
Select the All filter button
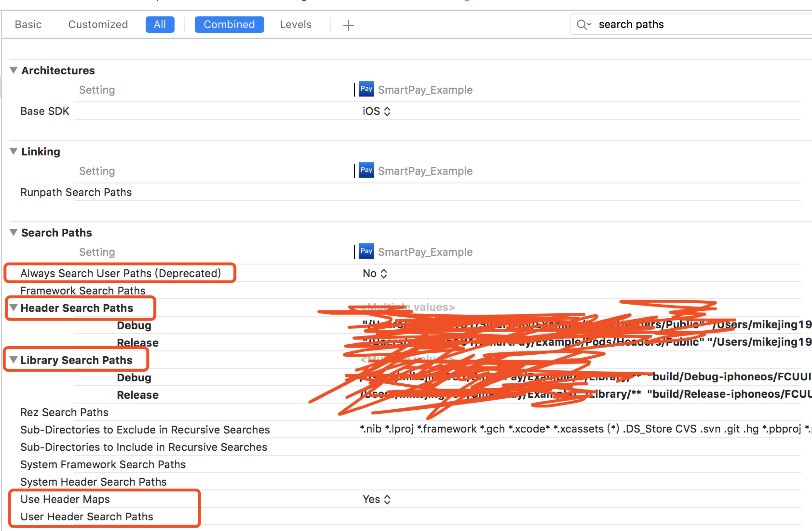pos(160,25)
